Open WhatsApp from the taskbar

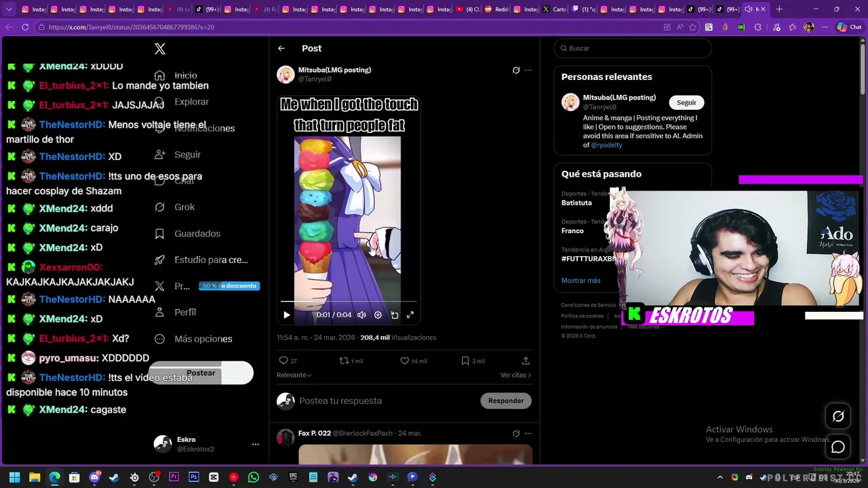pos(254,478)
